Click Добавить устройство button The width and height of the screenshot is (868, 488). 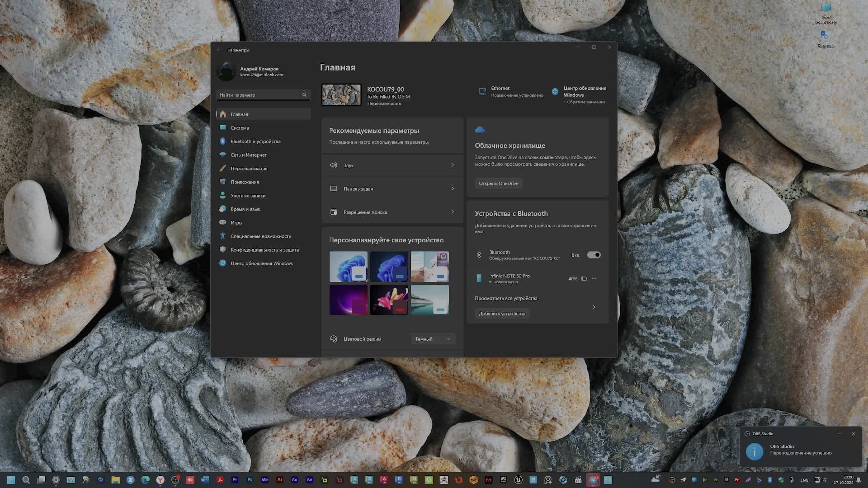pyautogui.click(x=502, y=314)
